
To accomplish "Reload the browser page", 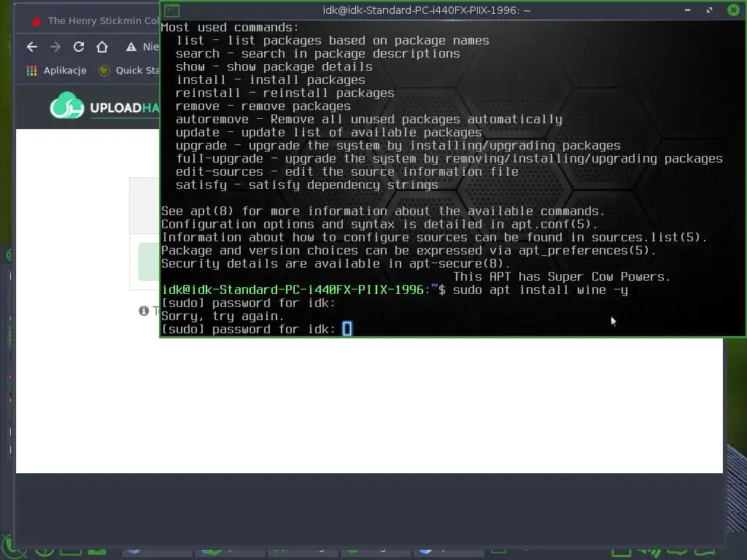I will click(79, 47).
